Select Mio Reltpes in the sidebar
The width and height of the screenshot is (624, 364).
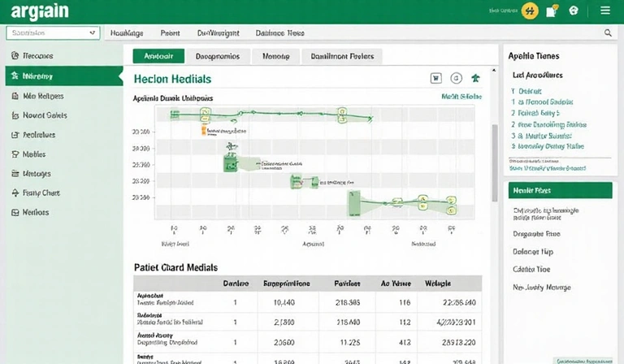[x=64, y=96]
